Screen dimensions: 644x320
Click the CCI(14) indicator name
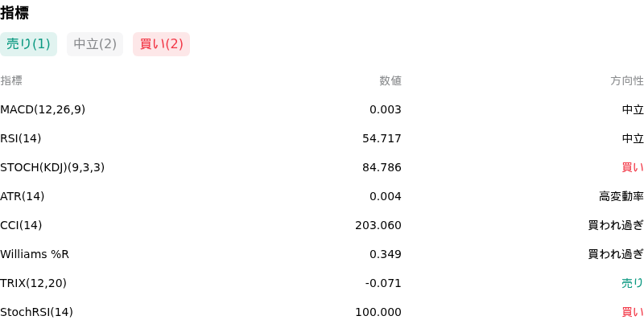(21, 226)
